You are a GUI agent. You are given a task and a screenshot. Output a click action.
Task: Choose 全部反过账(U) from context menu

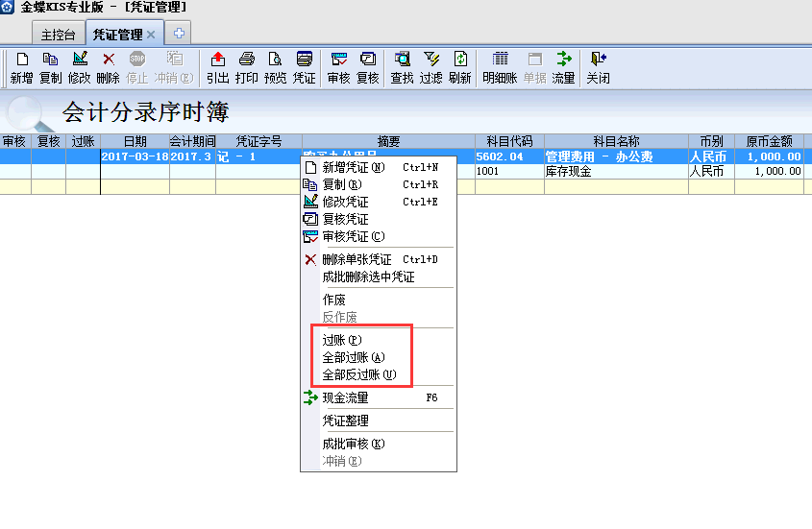tap(358, 374)
